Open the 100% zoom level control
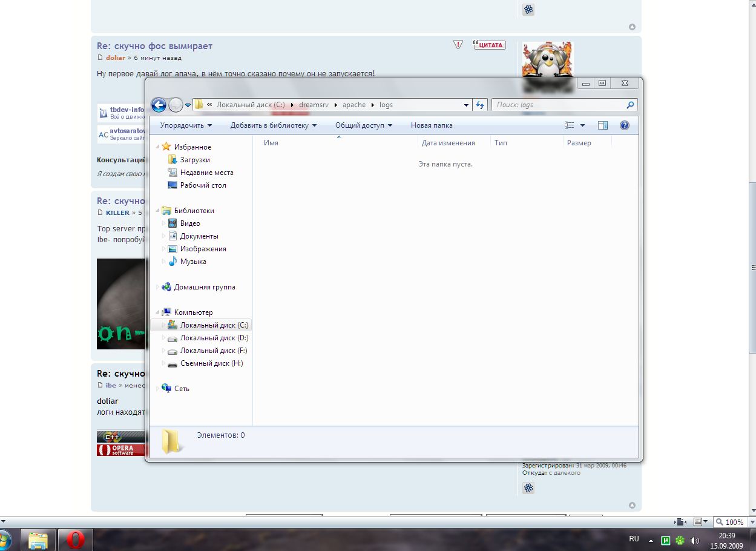Image resolution: width=756 pixels, height=551 pixels. (729, 522)
